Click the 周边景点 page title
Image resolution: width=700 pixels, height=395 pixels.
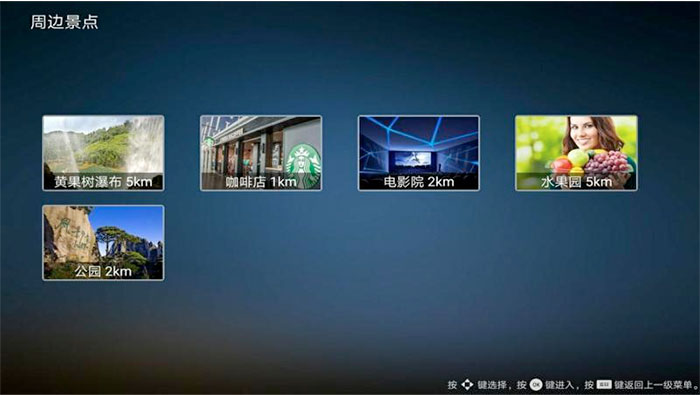(64, 22)
